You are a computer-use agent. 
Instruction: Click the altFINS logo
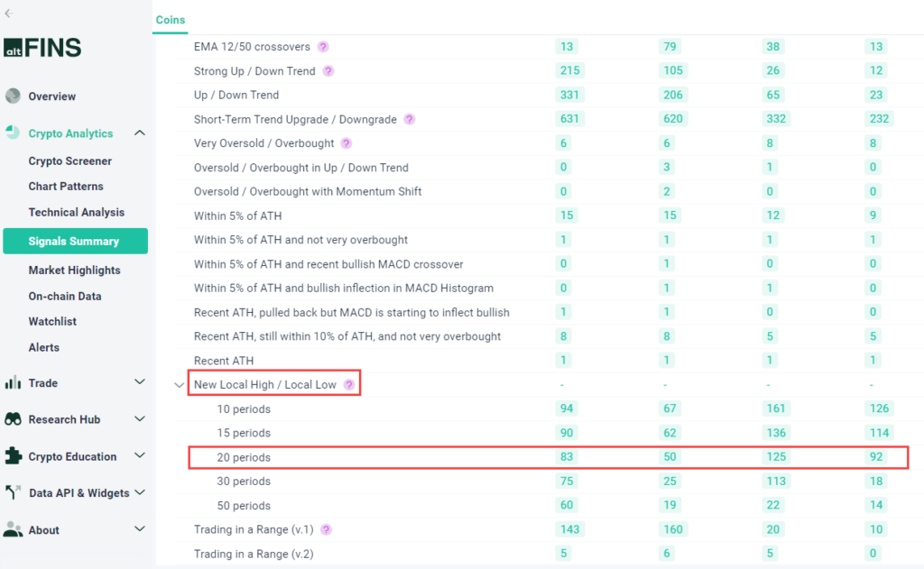(42, 48)
